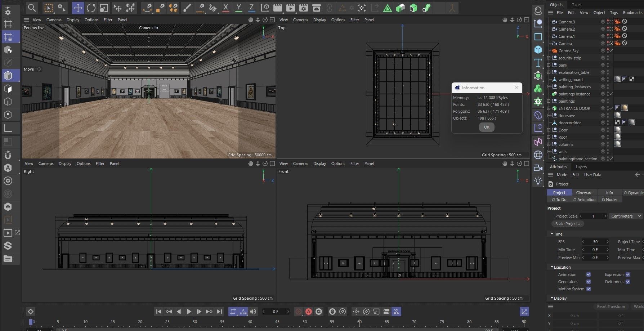Select the Rotate tool in top toolbar
Screen dimensions: 644x331
tap(91, 8)
